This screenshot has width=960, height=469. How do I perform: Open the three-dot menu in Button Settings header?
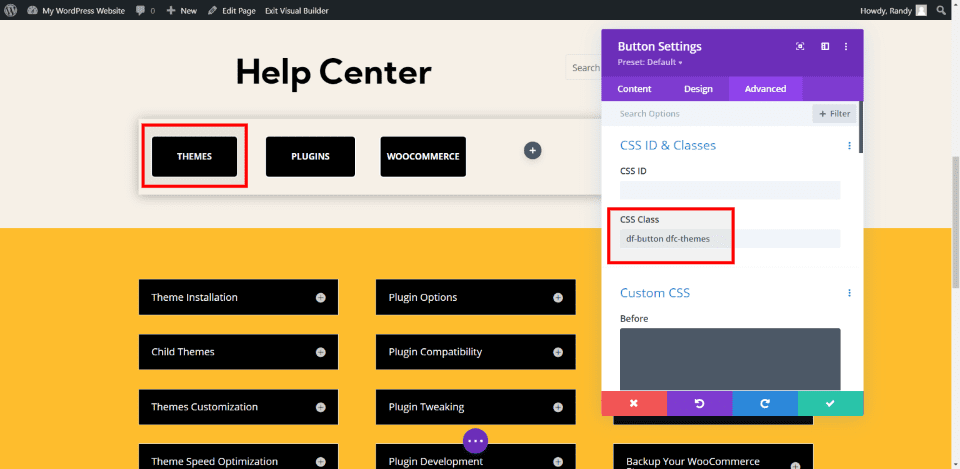(x=846, y=46)
